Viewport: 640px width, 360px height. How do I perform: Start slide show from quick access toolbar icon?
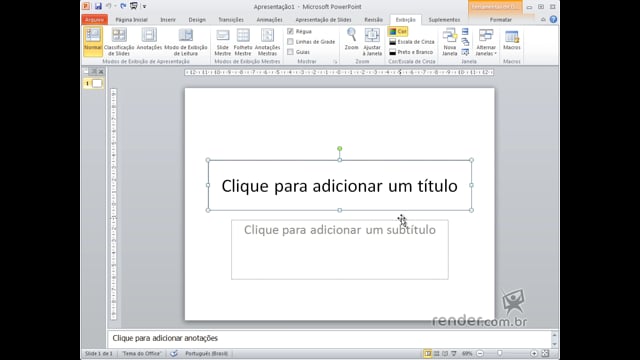click(133, 6)
